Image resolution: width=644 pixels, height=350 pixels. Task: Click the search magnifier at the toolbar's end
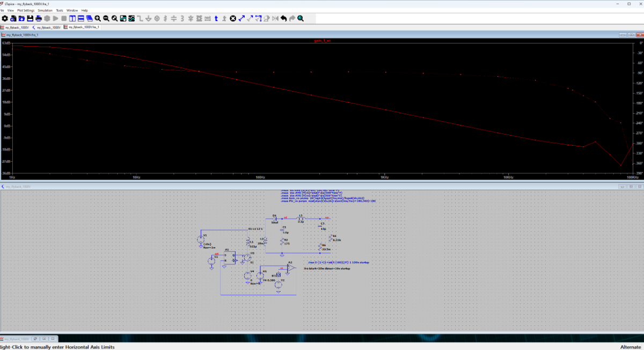300,18
